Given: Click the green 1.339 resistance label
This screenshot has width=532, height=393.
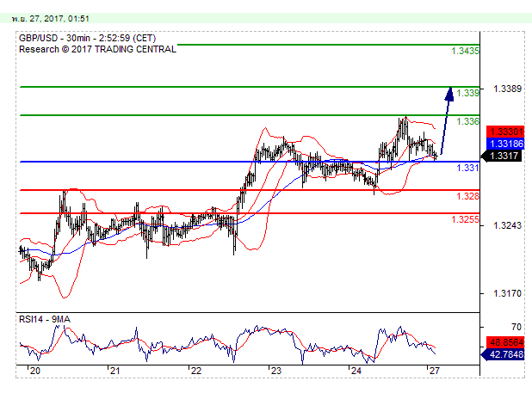Looking at the screenshot, I should [x=468, y=93].
